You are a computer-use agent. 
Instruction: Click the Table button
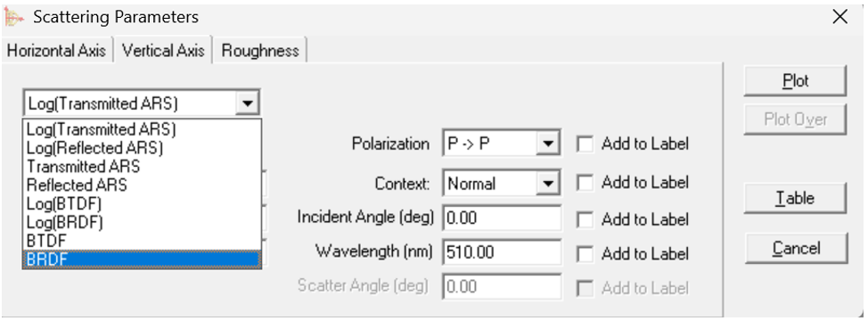click(x=796, y=198)
